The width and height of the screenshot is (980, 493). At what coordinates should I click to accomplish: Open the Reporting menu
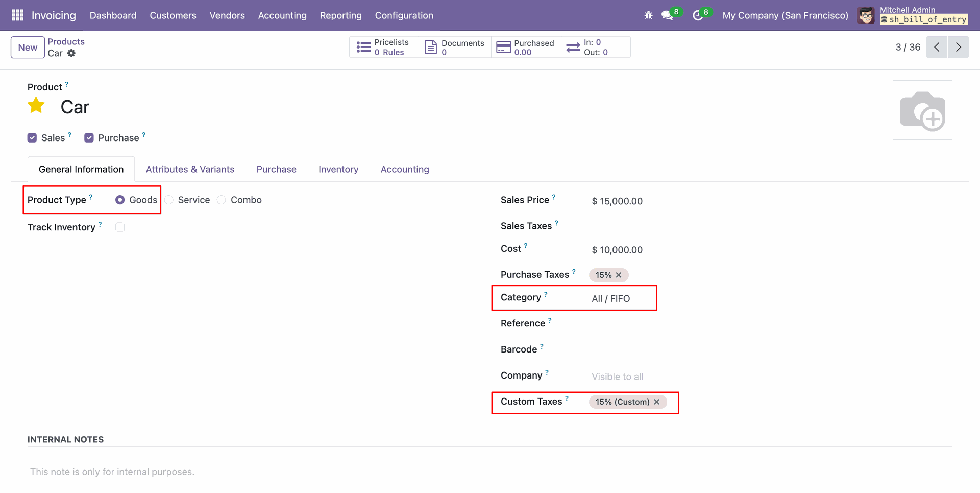(x=340, y=15)
